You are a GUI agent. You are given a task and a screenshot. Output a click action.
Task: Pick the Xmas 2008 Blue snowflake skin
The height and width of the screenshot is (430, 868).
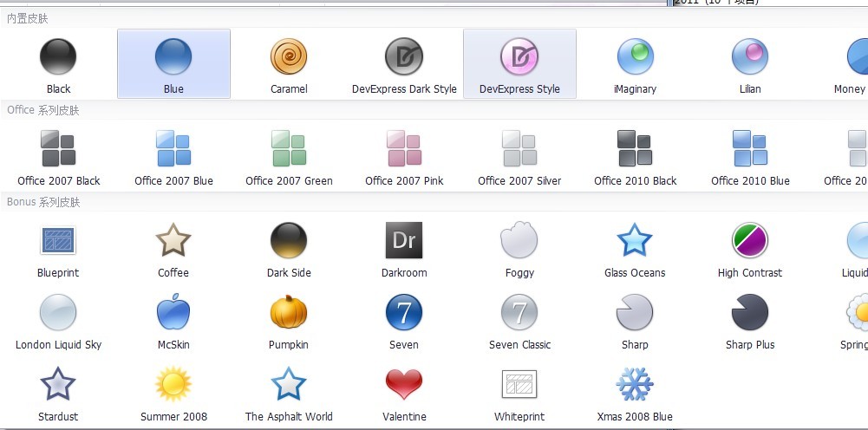[x=635, y=383]
